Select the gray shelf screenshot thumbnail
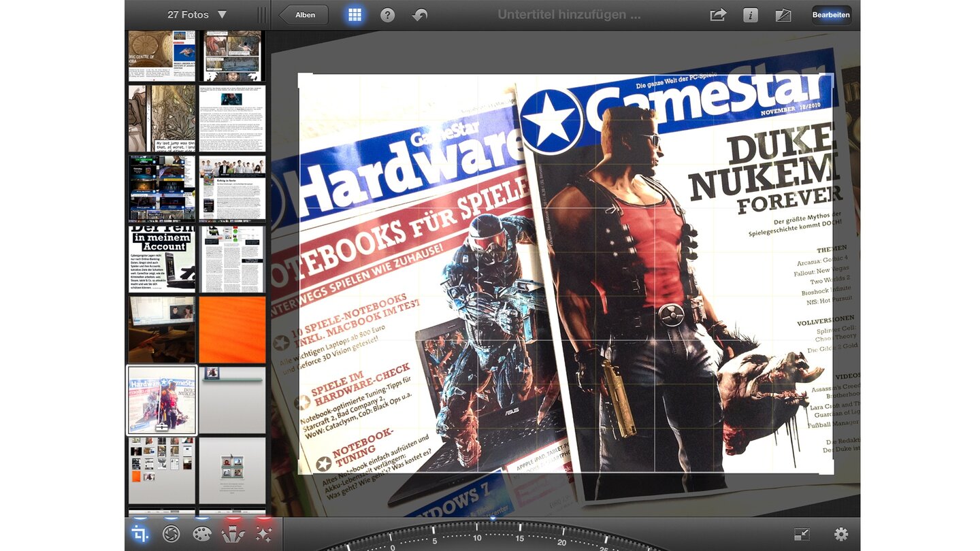980x551 pixels. 232,400
